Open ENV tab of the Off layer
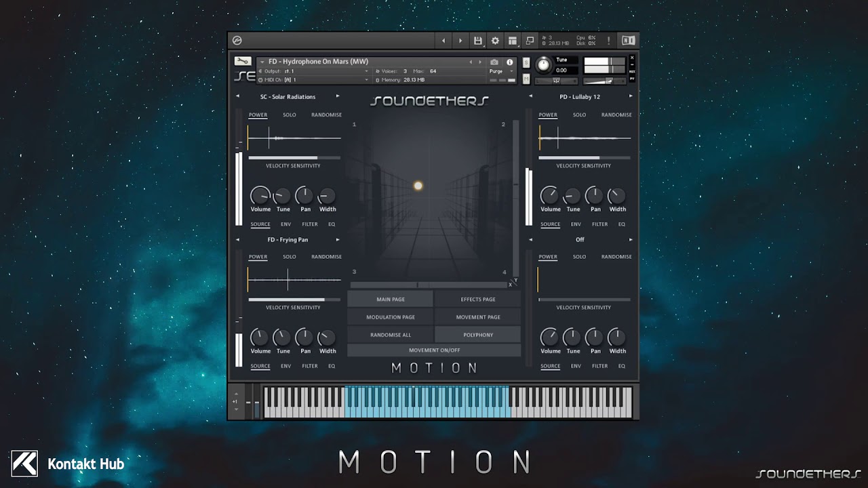 576,366
